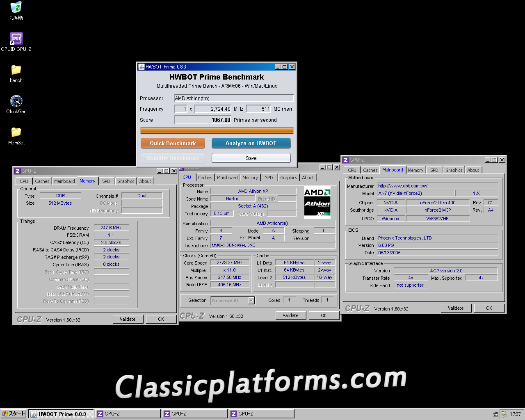
Task: Switch to SPD tab in the middle CPU-Z window
Action: 269,178
